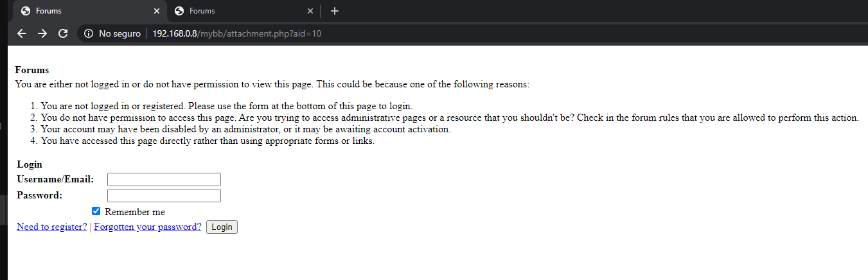Open the site information icon
The height and width of the screenshot is (280, 868).
pyautogui.click(x=89, y=33)
